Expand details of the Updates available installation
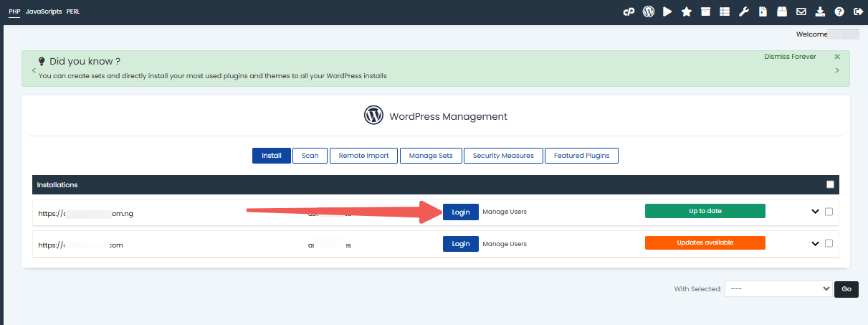This screenshot has width=868, height=325. (815, 243)
